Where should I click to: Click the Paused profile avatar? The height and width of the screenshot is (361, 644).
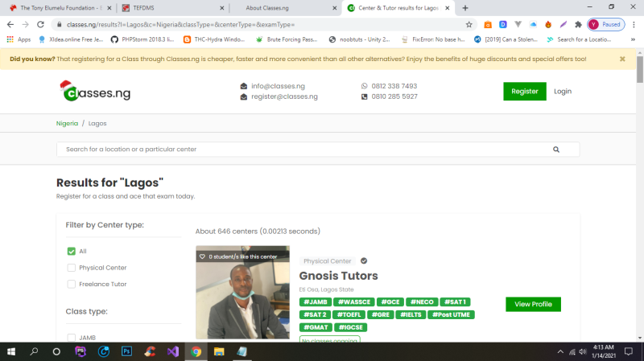606,25
